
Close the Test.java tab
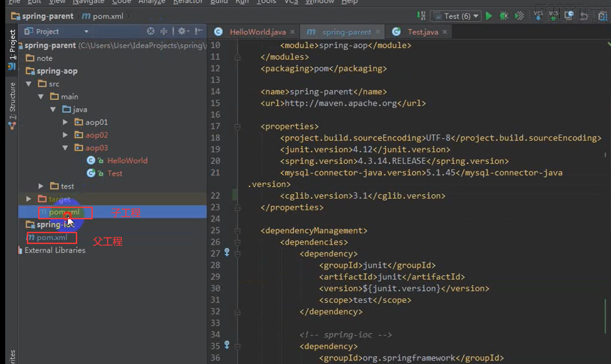pyautogui.click(x=445, y=32)
